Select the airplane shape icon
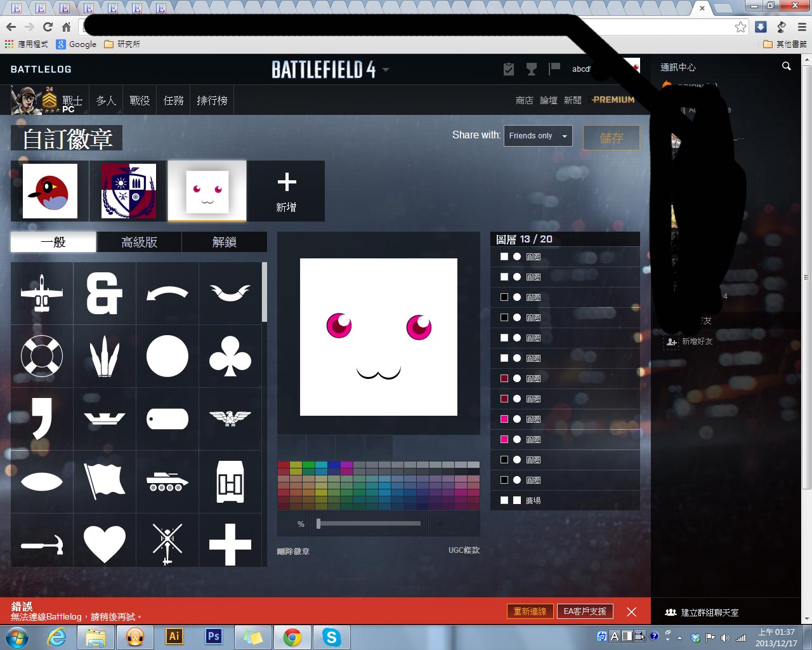Viewport: 812px width, 650px height. [x=42, y=293]
